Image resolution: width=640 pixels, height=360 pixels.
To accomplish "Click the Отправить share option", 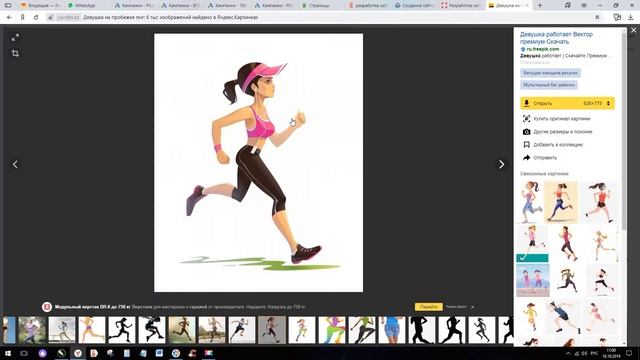I will coord(545,158).
